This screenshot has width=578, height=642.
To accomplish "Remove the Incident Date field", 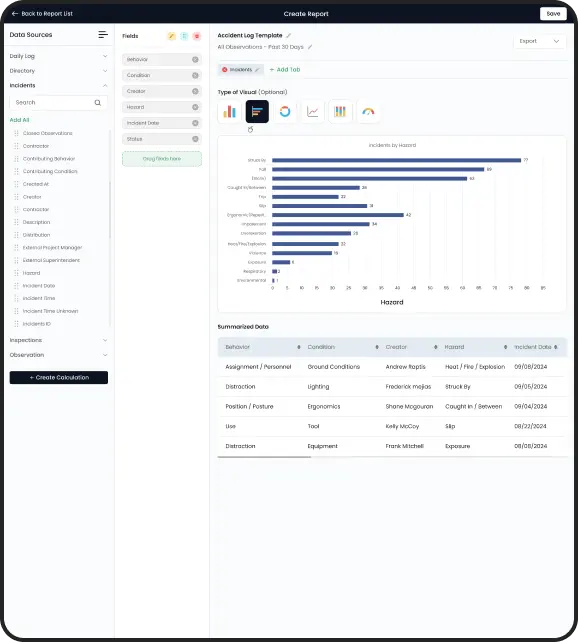I will [195, 123].
